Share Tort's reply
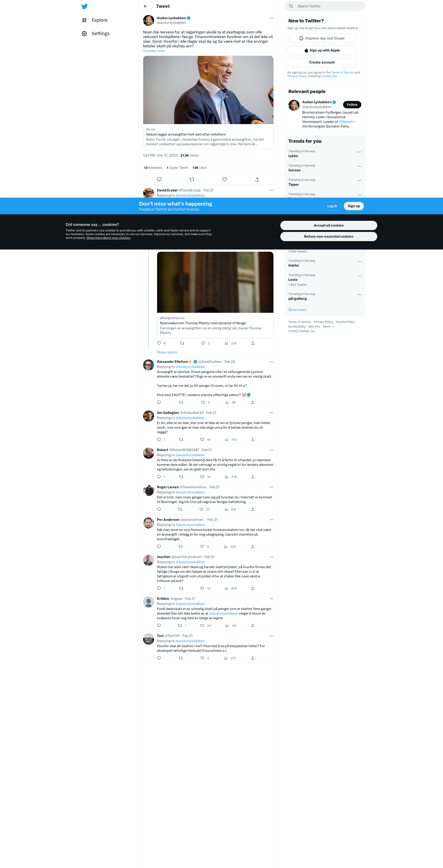 [253, 658]
